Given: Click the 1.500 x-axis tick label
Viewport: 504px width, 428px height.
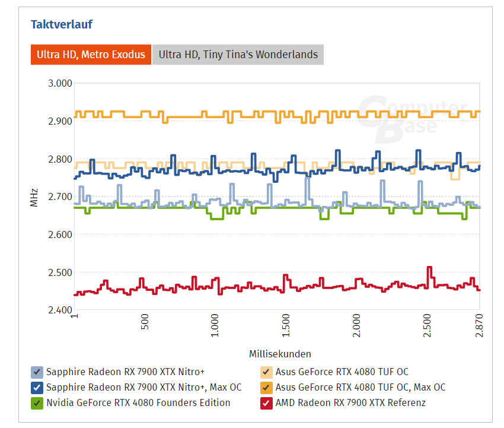Looking at the screenshot, I should (287, 326).
